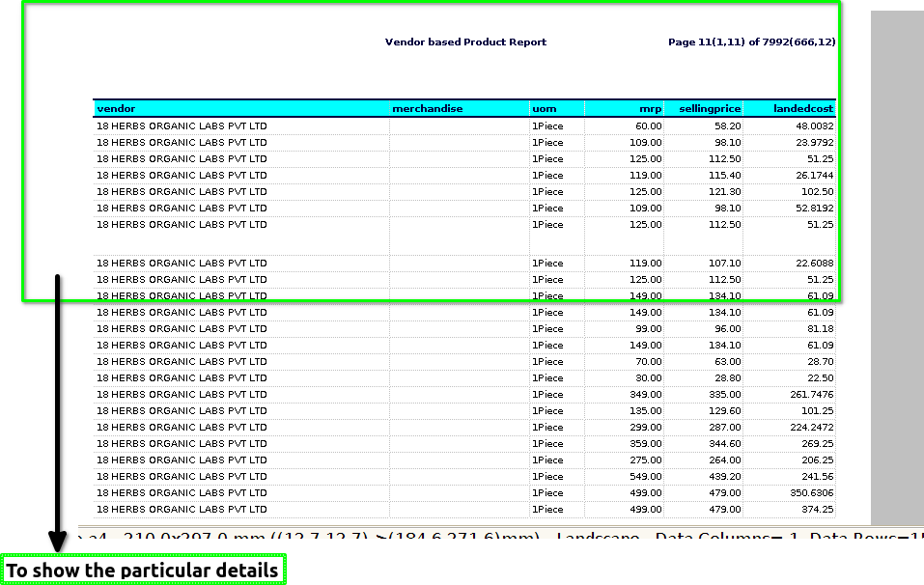Select landed cost value 81.18
The width and height of the screenshot is (924, 585).
(821, 329)
